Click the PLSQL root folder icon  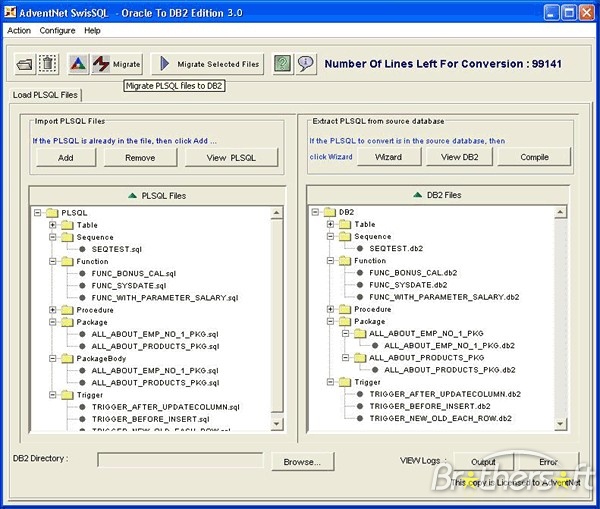(52, 213)
